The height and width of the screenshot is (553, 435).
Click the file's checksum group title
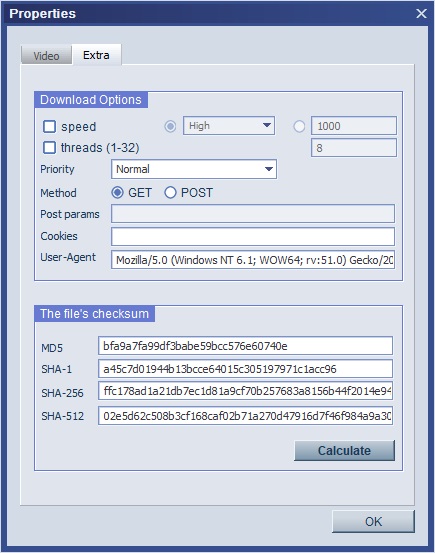tap(95, 314)
